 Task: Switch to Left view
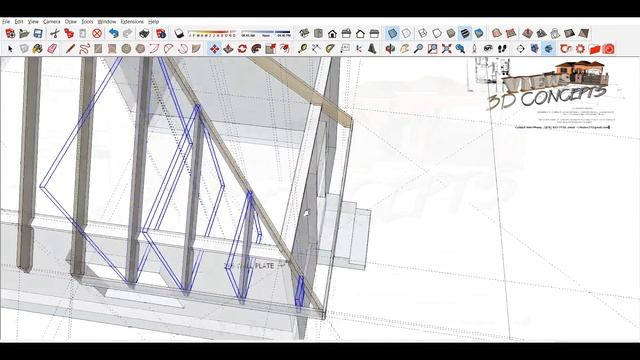[374, 33]
